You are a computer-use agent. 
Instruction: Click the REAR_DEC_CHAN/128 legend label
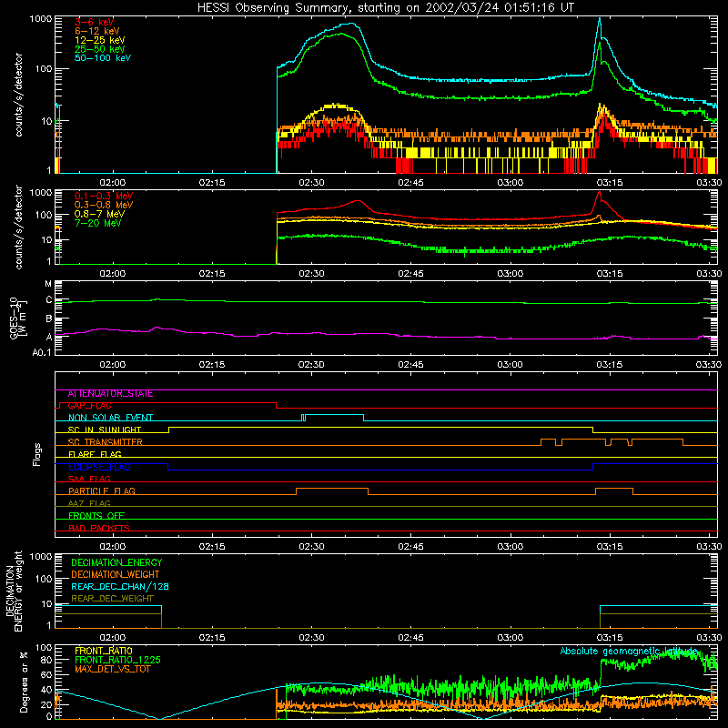point(120,586)
